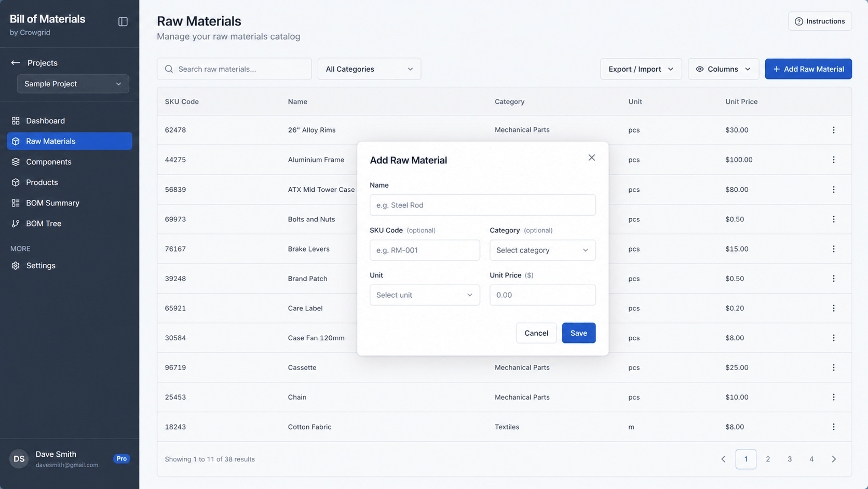Click the Raw Materials cube icon
The height and width of the screenshot is (489, 868).
pos(16,141)
